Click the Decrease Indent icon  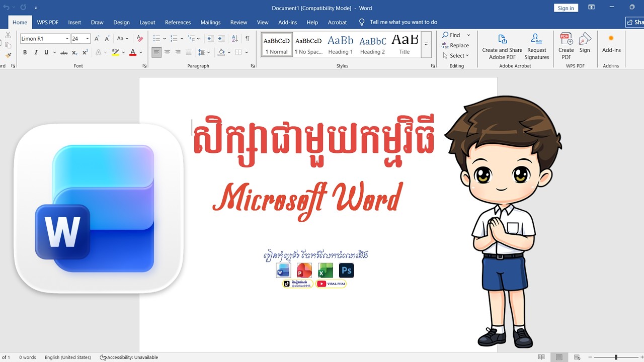point(210,38)
